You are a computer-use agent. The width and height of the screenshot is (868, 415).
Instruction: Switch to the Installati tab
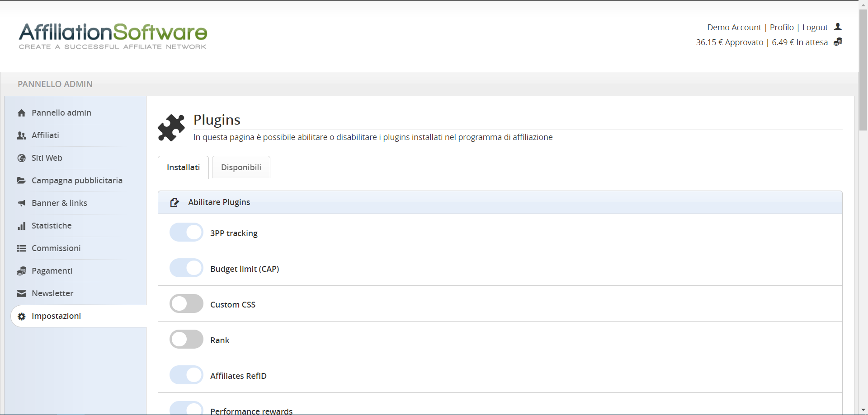click(x=183, y=168)
